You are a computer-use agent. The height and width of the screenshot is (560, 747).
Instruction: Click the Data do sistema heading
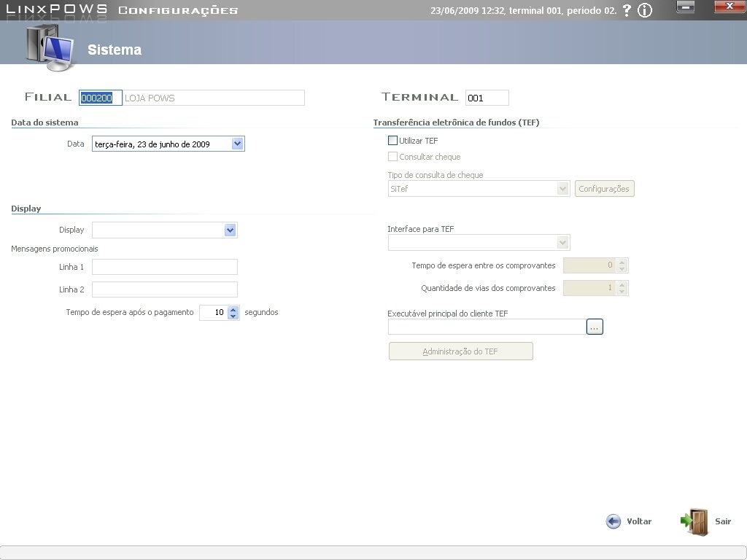click(x=44, y=122)
